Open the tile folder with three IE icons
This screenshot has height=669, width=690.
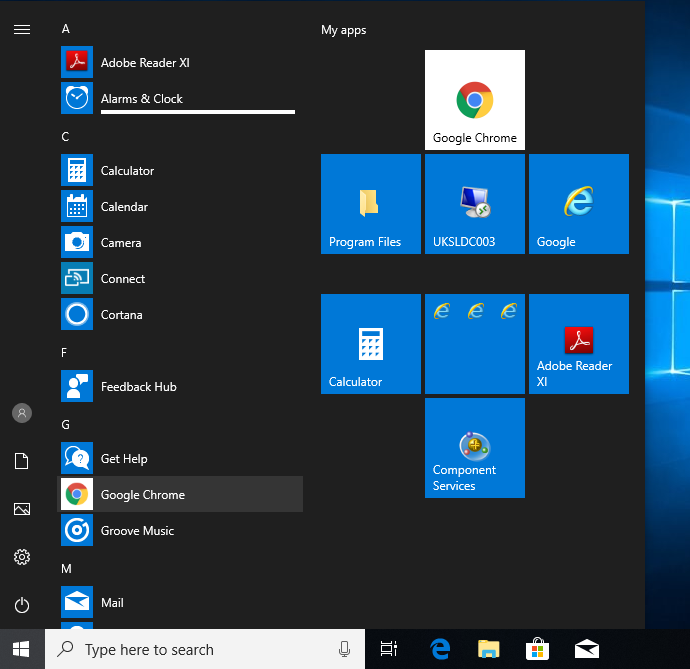(475, 344)
